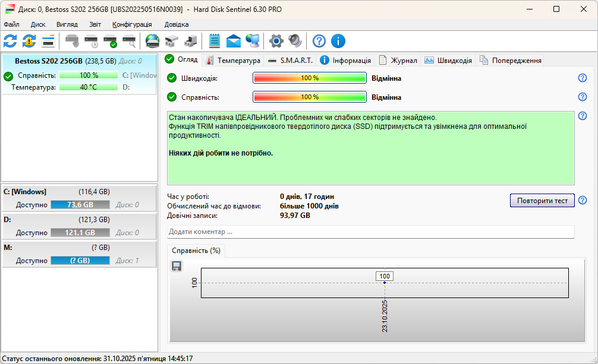Click the left panel 40 °C temperature bar
The height and width of the screenshot is (364, 598).
click(x=89, y=87)
